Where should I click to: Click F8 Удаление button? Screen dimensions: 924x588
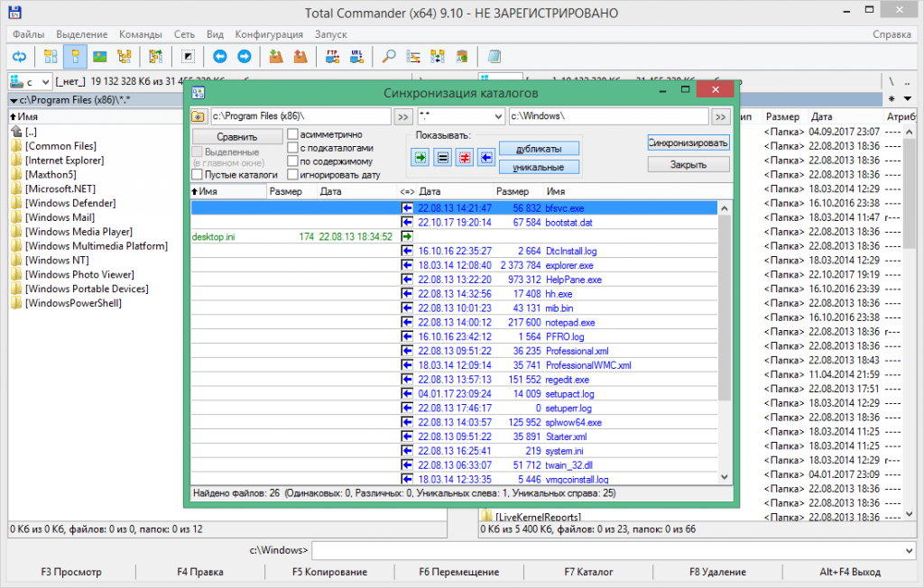pos(717,572)
